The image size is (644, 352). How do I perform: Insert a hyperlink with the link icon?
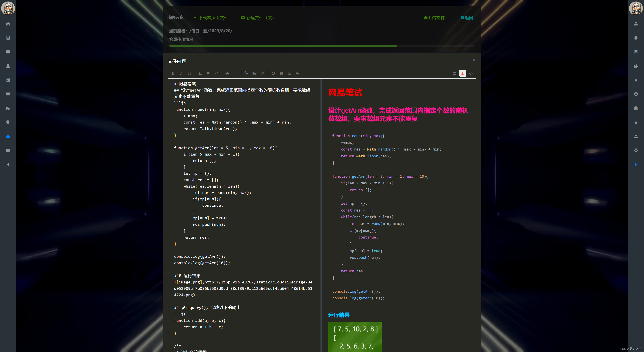point(246,73)
